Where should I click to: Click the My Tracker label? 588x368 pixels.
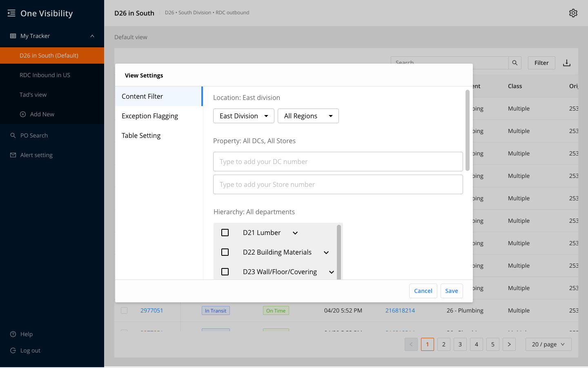click(x=35, y=36)
